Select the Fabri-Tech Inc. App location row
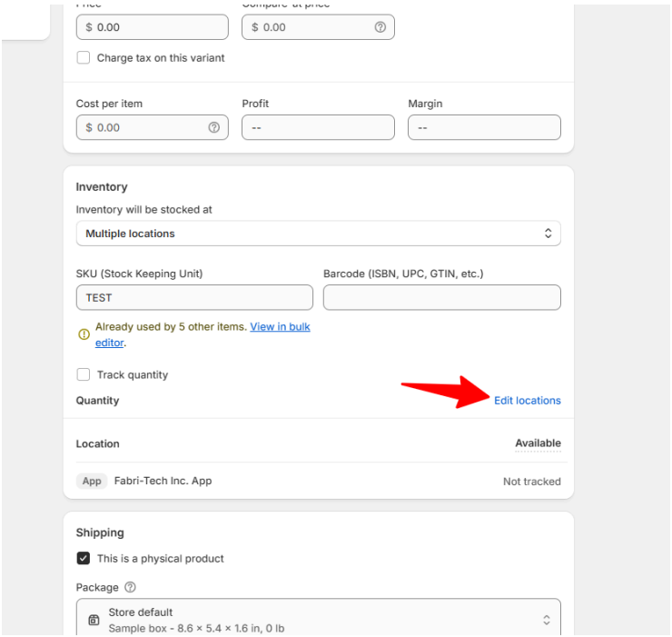The image size is (672, 637). point(318,481)
